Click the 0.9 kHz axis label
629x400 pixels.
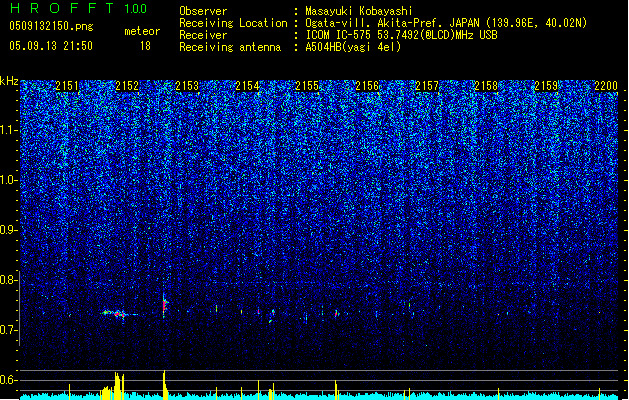pyautogui.click(x=9, y=230)
